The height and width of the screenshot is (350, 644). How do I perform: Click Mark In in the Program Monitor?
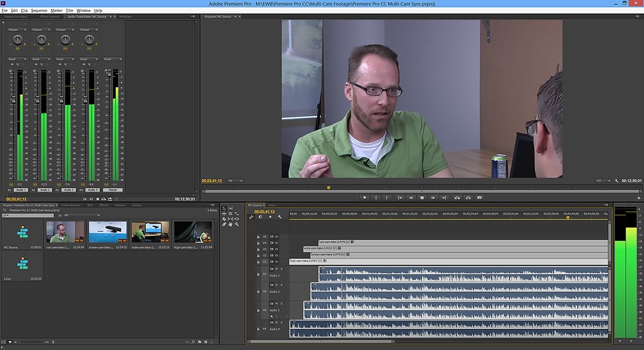pos(376,197)
